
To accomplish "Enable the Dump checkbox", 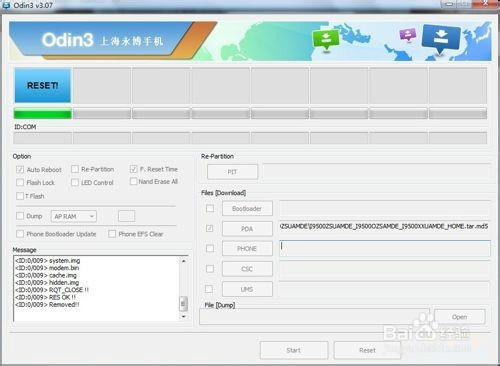I will 20,216.
